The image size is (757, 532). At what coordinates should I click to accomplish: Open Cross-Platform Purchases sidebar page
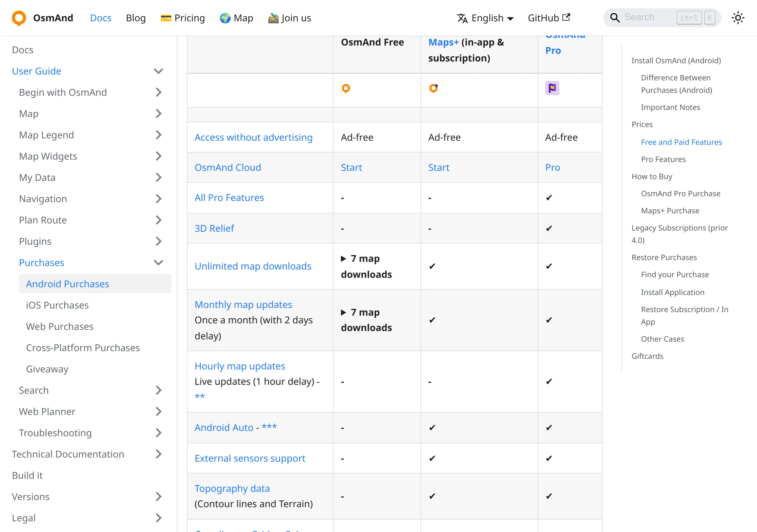point(83,348)
